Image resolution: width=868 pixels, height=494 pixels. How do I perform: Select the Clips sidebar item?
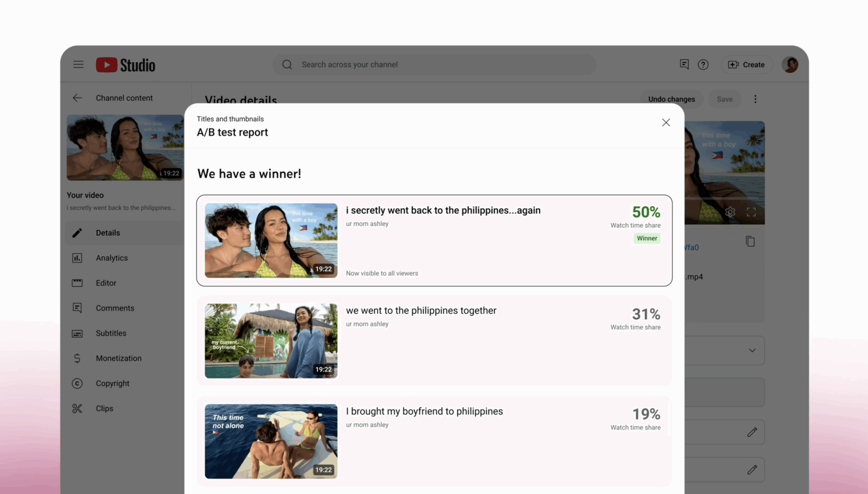point(104,409)
